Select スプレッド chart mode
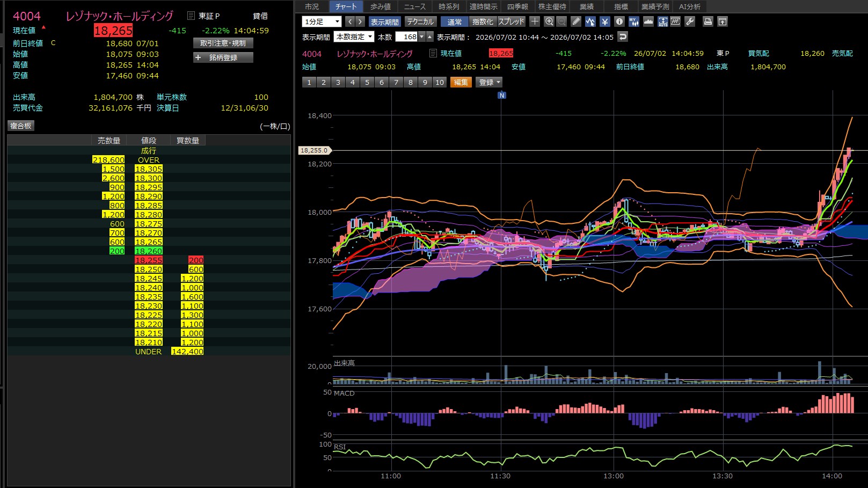The image size is (868, 488). tap(511, 21)
